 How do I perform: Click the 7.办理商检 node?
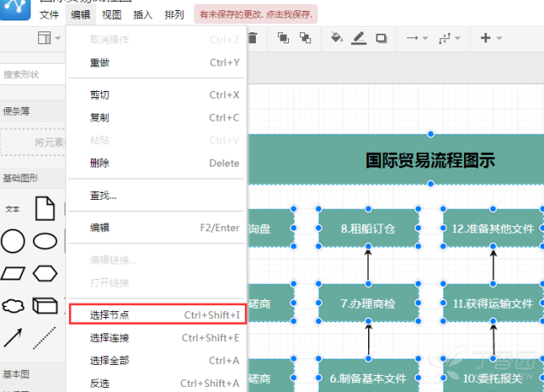pyautogui.click(x=368, y=303)
